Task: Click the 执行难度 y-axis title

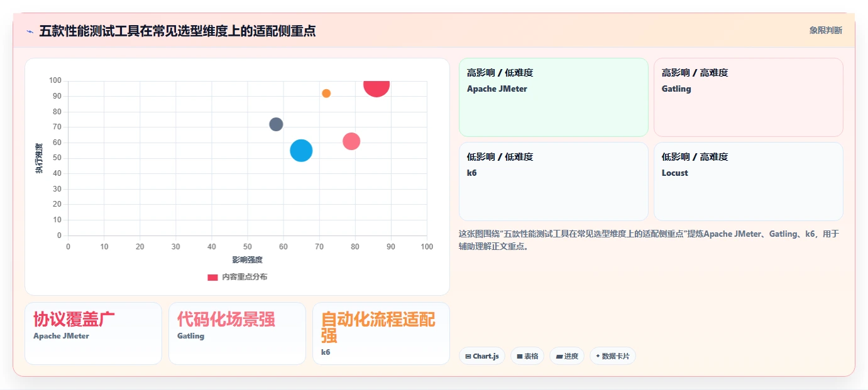Action: click(39, 158)
